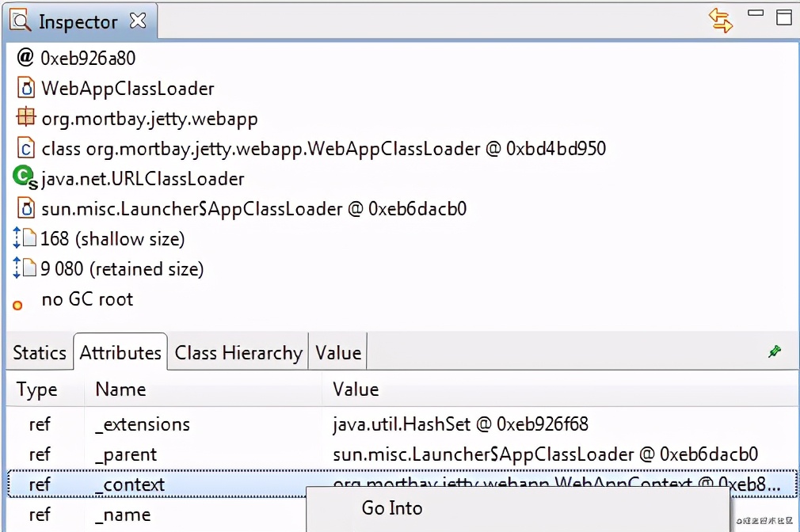
Task: Click the link with editor arrows icon
Action: (721, 20)
